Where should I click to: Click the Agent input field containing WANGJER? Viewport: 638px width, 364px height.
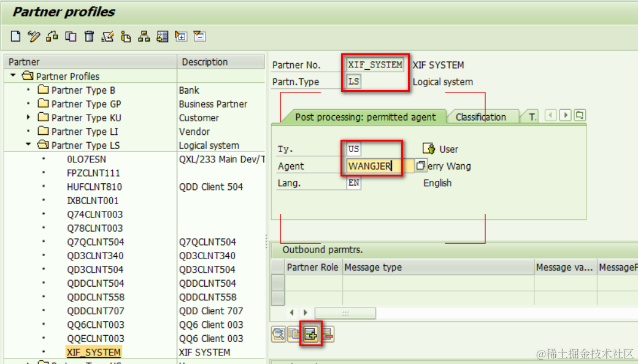(x=380, y=165)
